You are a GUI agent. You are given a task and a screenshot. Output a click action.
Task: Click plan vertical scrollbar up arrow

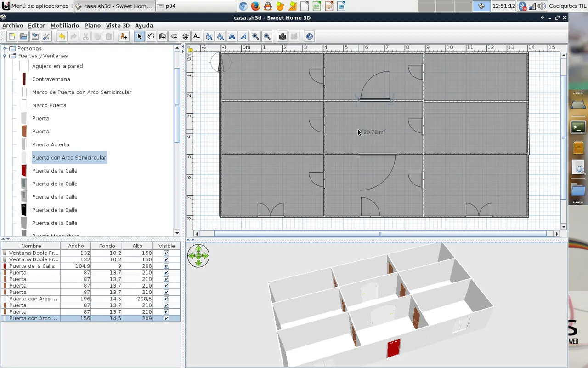point(564,55)
